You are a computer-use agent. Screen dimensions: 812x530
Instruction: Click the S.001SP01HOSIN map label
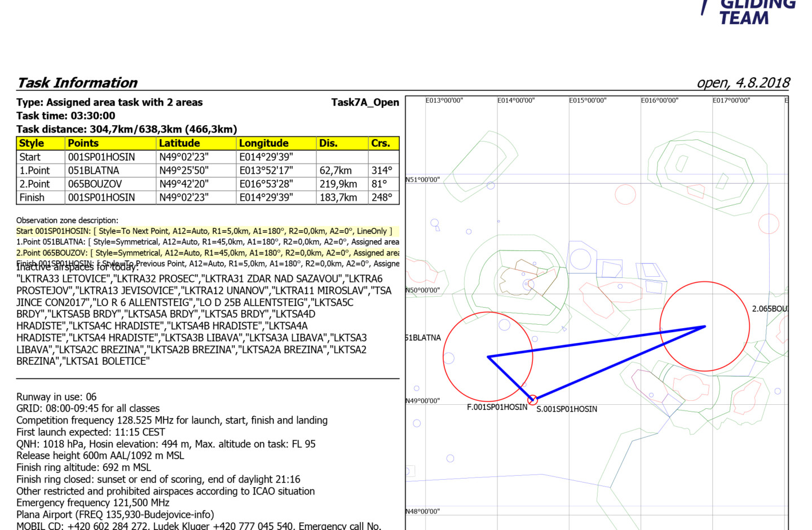point(566,409)
